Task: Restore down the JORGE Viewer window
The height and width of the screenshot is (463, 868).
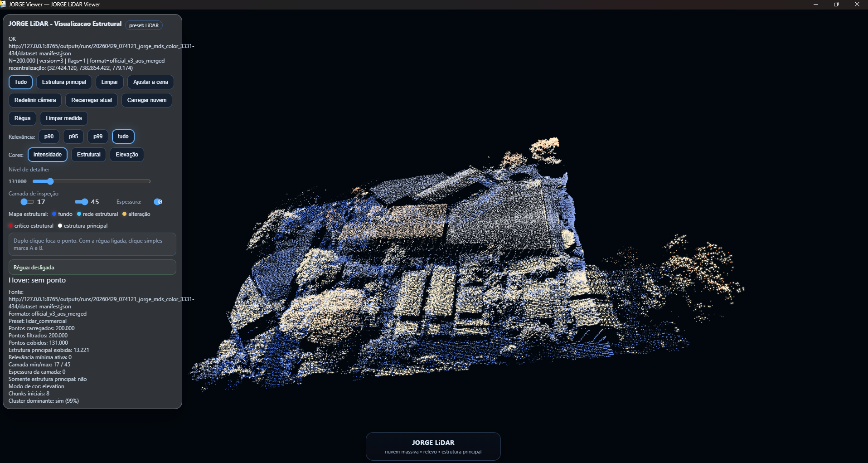Action: coord(836,4)
